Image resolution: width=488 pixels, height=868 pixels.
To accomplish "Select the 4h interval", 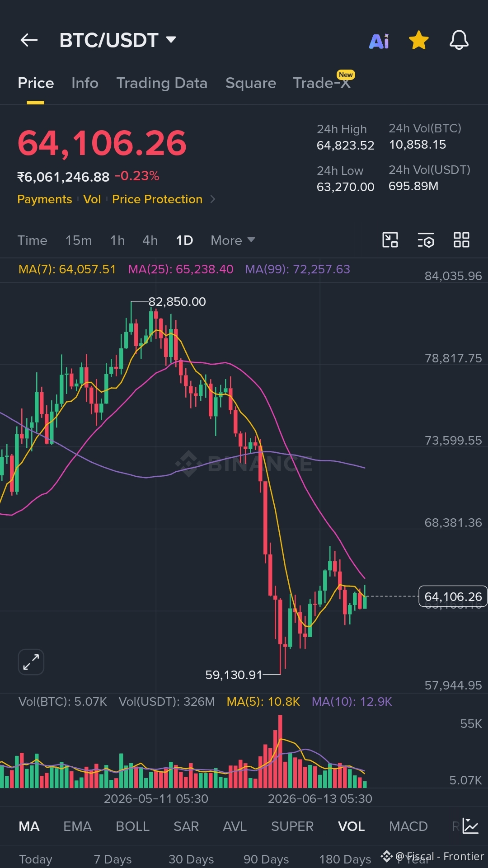I will pyautogui.click(x=150, y=240).
